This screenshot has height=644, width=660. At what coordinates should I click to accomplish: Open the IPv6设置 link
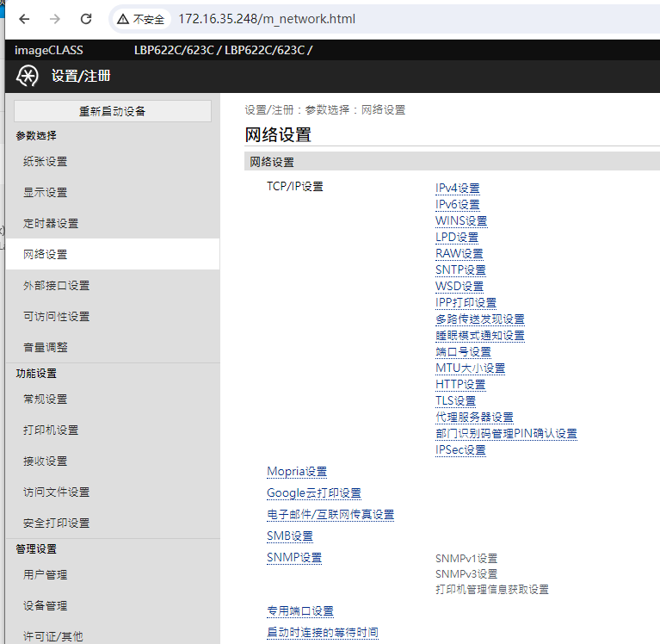tap(458, 205)
